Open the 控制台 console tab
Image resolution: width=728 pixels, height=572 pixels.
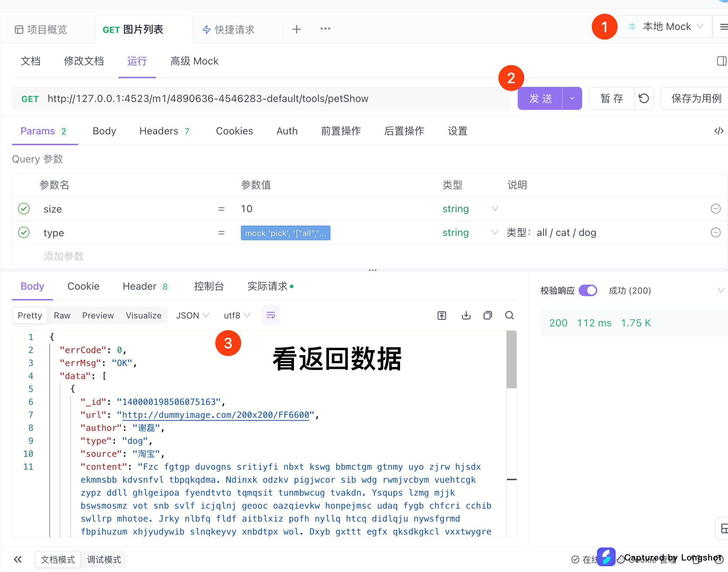209,286
